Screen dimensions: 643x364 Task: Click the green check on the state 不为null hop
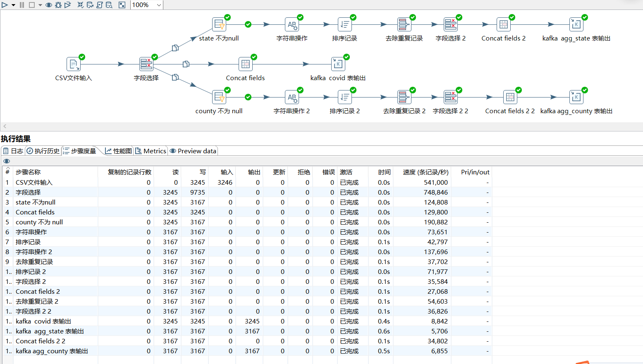248,24
